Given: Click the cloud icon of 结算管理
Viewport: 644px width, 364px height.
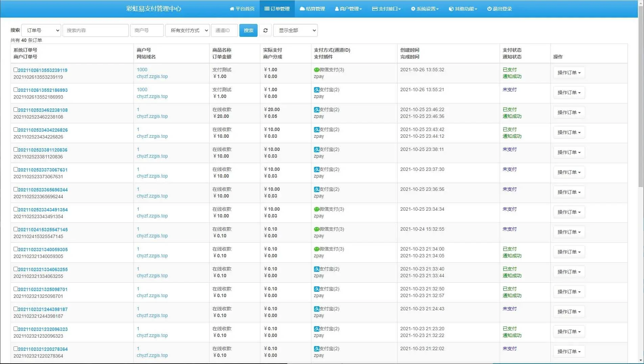Looking at the screenshot, I should pyautogui.click(x=302, y=9).
